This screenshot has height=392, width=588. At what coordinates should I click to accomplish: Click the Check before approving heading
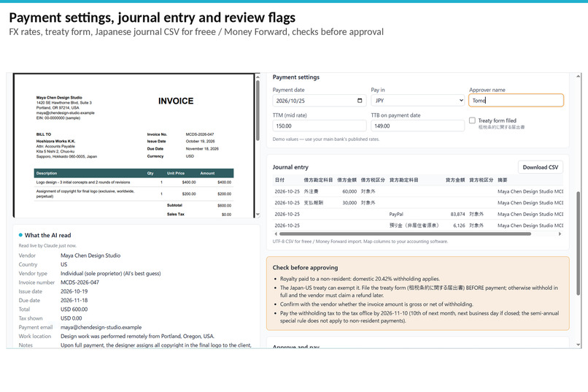pos(305,267)
